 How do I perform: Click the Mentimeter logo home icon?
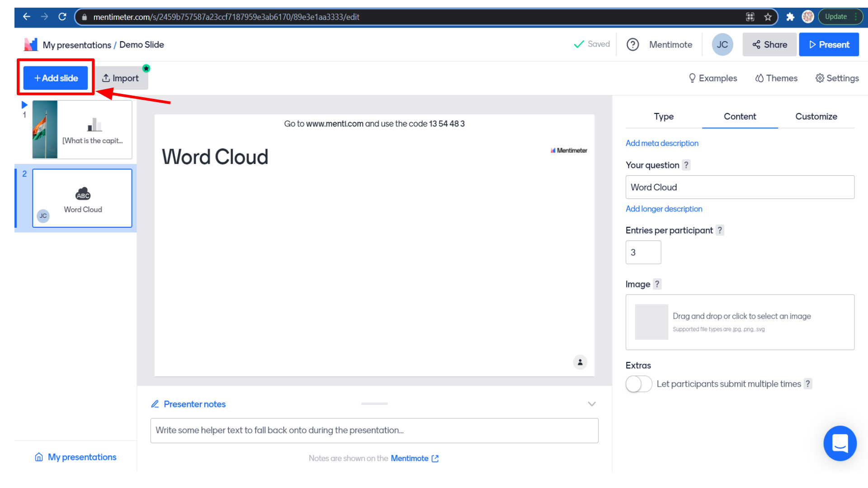tap(30, 45)
